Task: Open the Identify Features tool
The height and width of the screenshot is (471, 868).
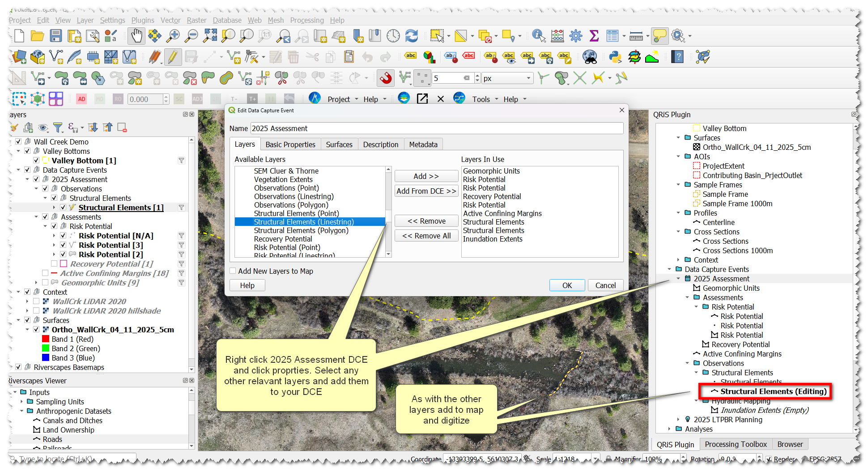Action: 539,36
